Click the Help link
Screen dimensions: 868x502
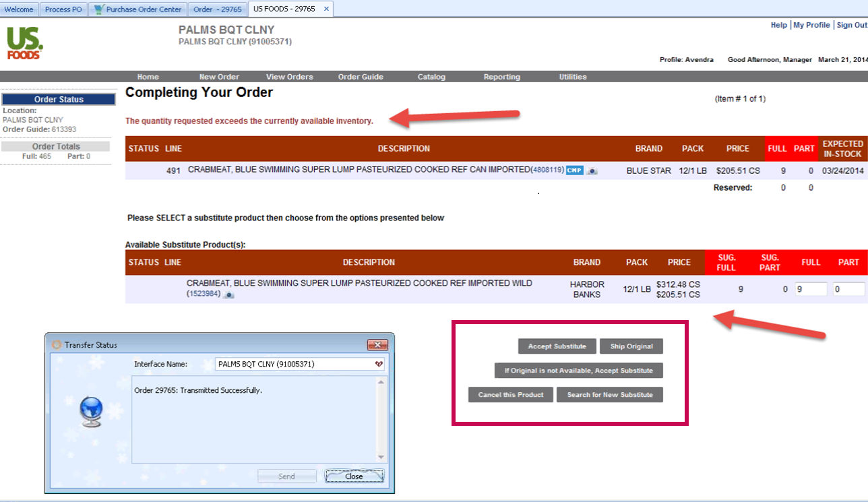[778, 25]
